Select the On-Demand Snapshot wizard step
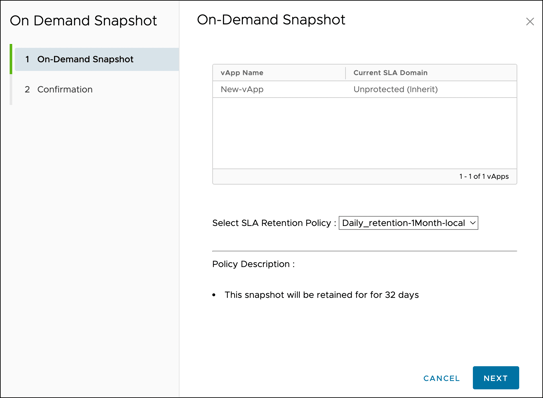Image resolution: width=543 pixels, height=398 pixels. [97, 59]
